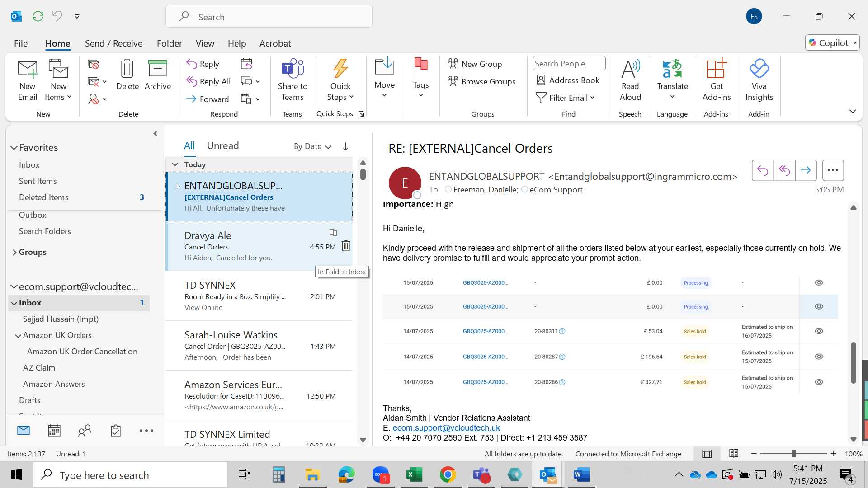The image size is (868, 488).
Task: Open Copilot button
Action: (x=832, y=42)
